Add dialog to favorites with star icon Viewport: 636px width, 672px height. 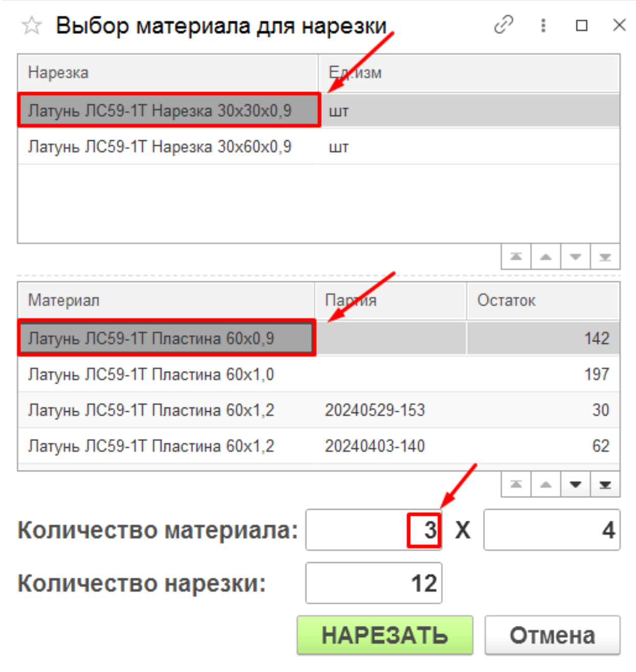tap(32, 25)
